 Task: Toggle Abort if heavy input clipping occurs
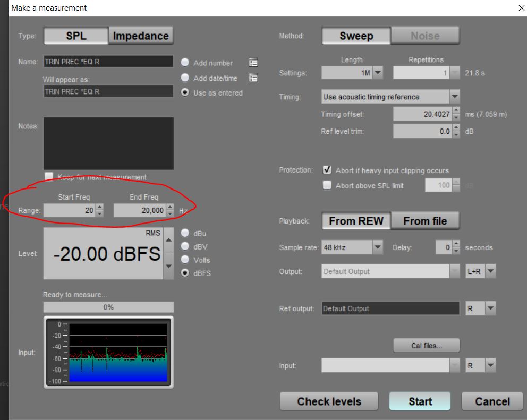tap(327, 170)
